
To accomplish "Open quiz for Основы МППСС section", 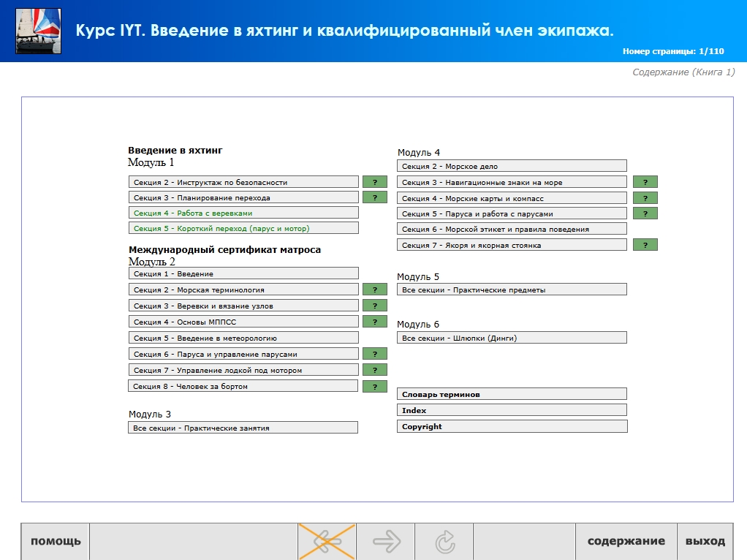I will pyautogui.click(x=375, y=322).
